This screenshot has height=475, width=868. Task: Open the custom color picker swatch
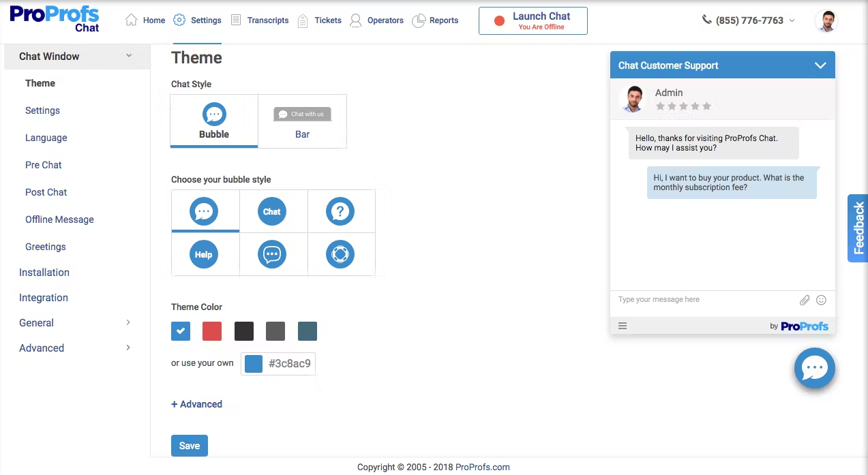pos(254,364)
